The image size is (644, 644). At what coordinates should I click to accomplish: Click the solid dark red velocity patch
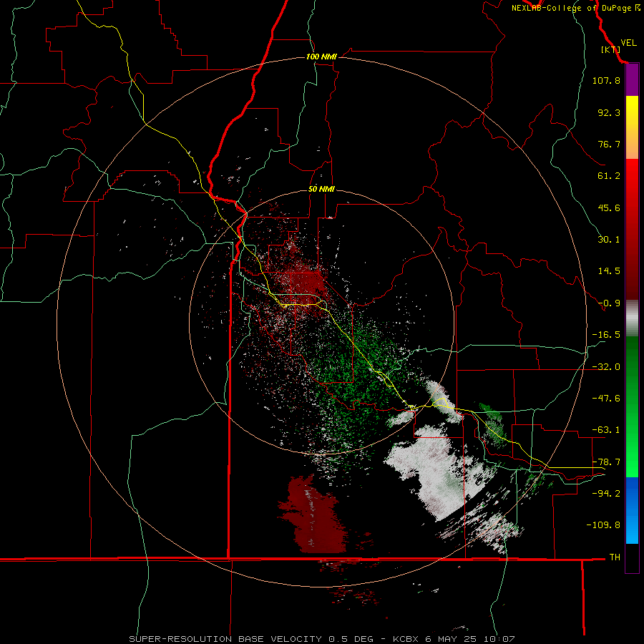pyautogui.click(x=314, y=515)
